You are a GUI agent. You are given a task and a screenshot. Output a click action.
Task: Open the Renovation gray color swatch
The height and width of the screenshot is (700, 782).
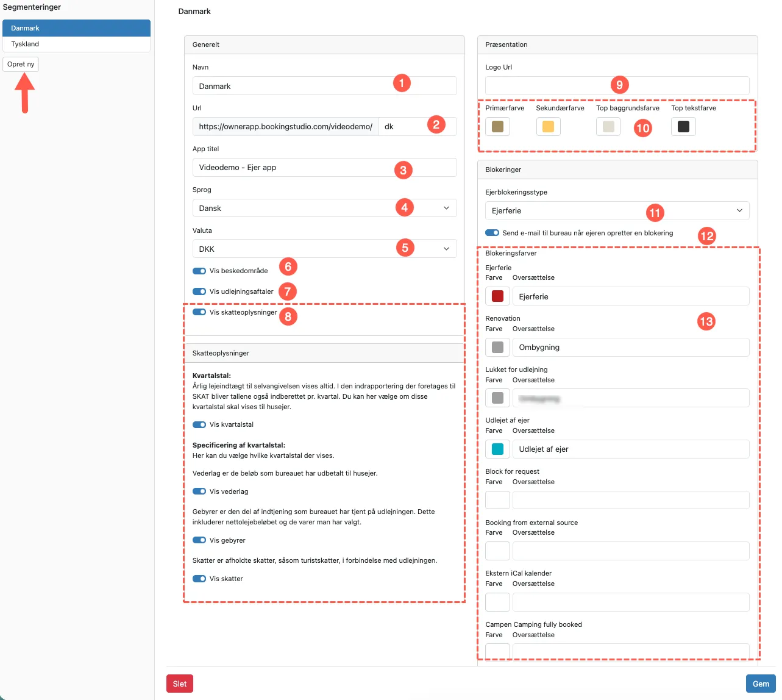click(x=497, y=347)
